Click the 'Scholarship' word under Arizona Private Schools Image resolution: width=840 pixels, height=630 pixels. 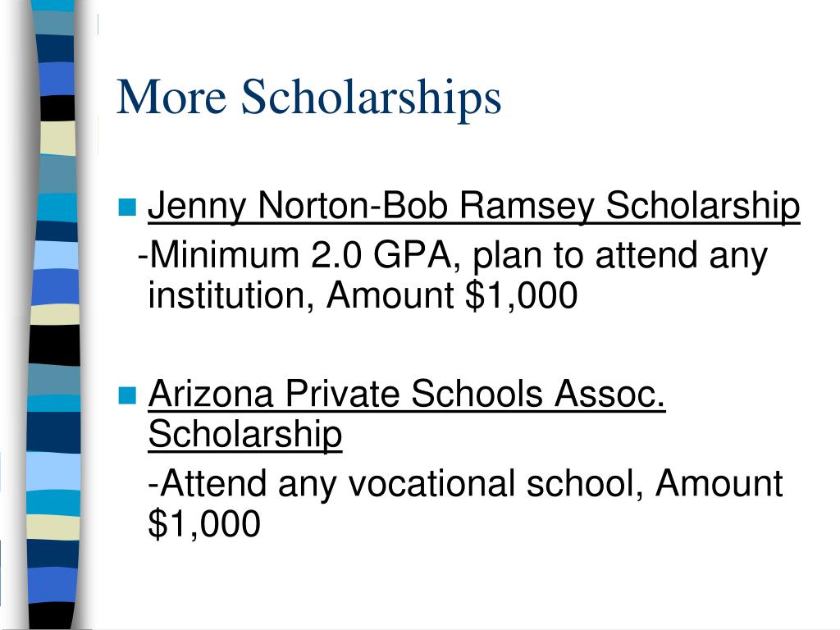pos(244,435)
